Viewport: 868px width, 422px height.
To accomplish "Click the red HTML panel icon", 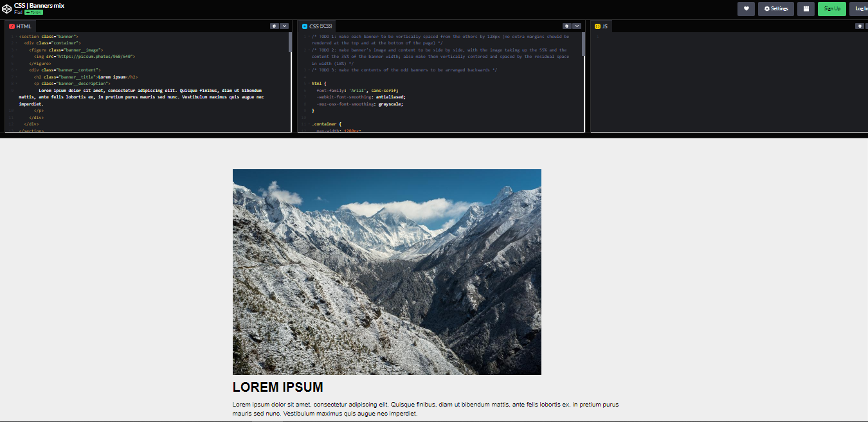I will coord(12,26).
